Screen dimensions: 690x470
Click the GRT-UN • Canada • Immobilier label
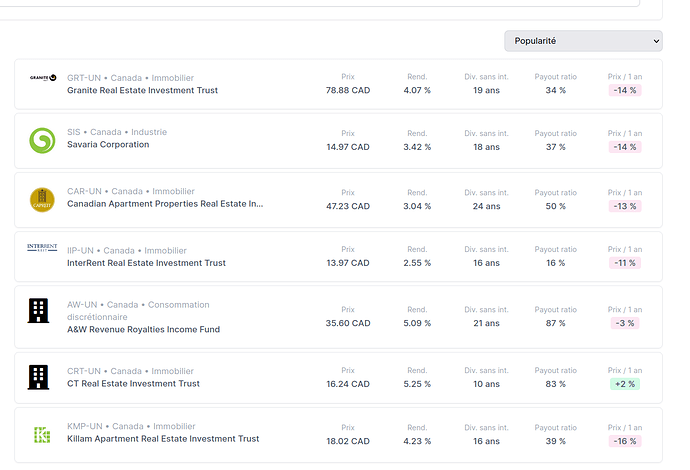[x=130, y=78]
